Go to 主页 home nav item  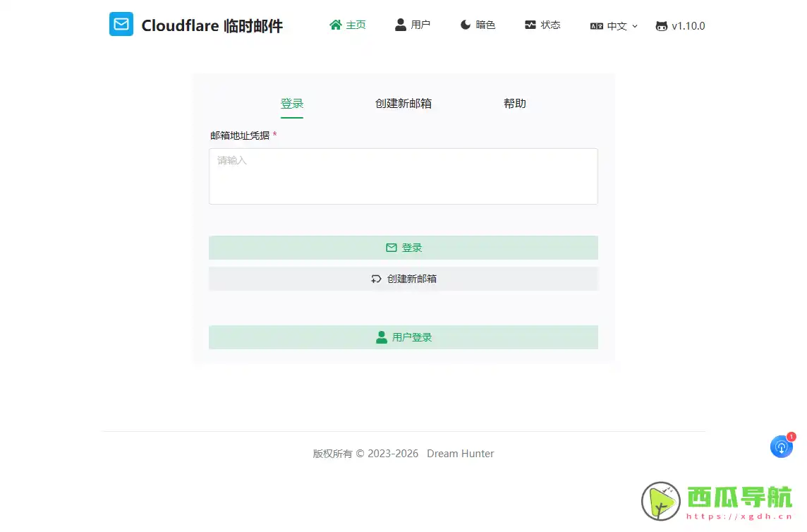click(347, 25)
